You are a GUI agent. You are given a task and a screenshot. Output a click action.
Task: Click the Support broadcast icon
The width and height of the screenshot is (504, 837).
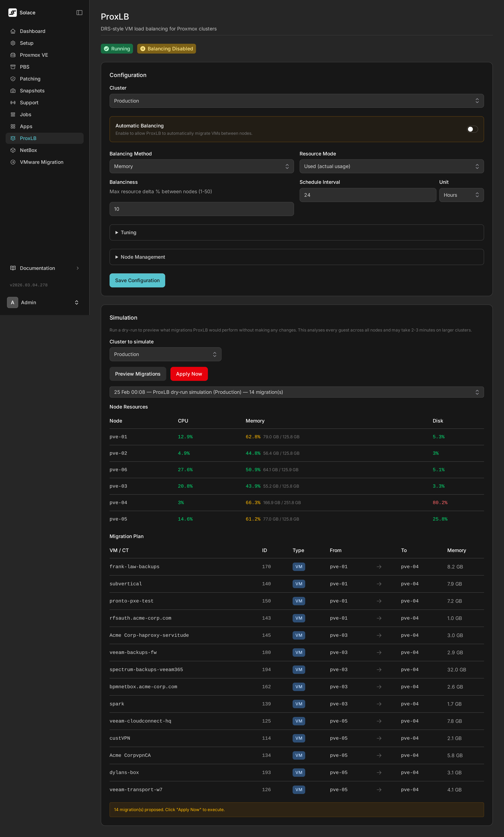(x=13, y=103)
